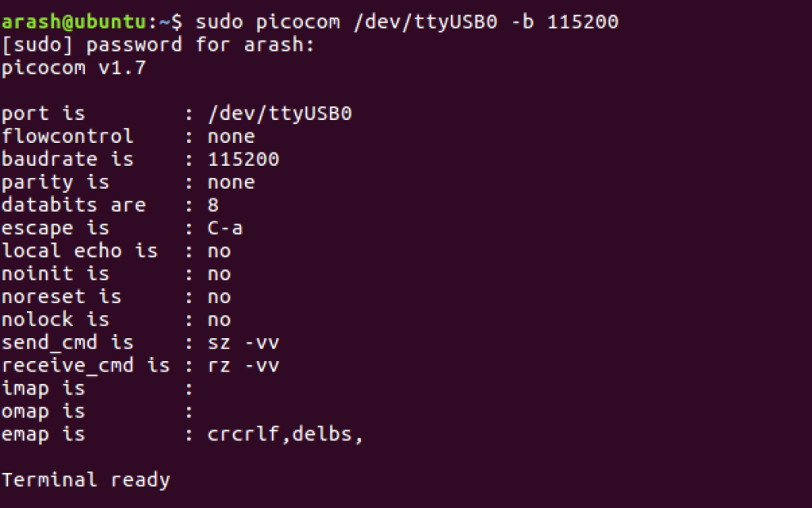Click the local echo no value
812x508 pixels.
tap(219, 251)
